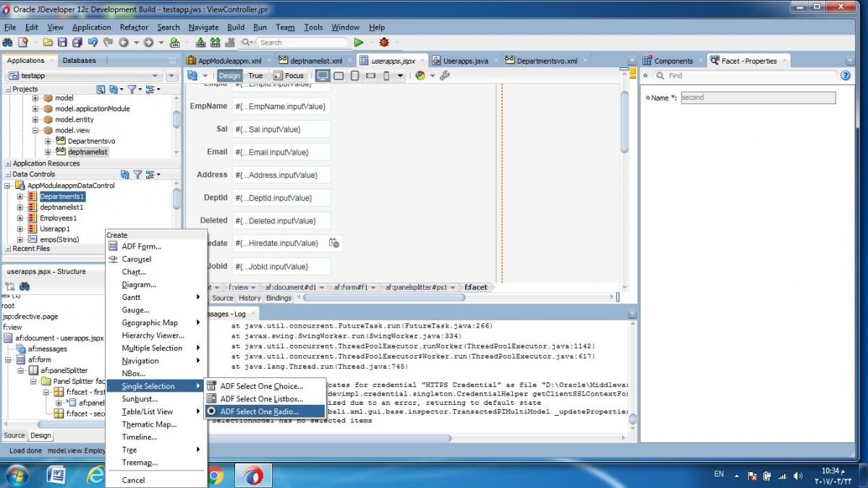Screen dimensions: 868x488
Task: Click the Name field in Facet Properties
Action: [x=757, y=98]
